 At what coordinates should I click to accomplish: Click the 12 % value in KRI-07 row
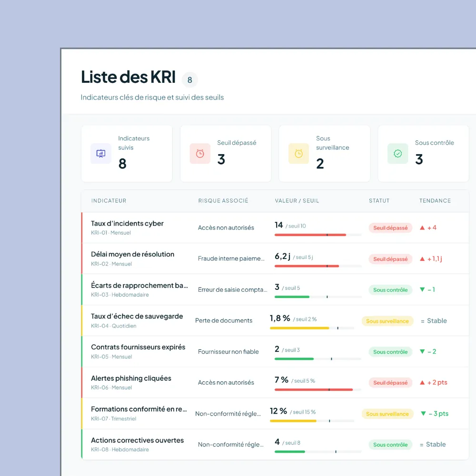[278, 411]
